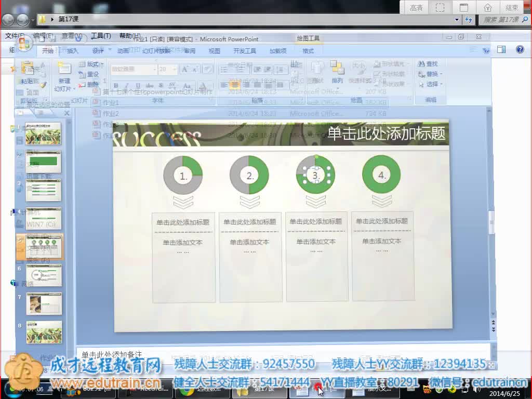Expand the Select (选择) dropdown in the editing group
This screenshot has height=399, width=532.
coord(433,84)
